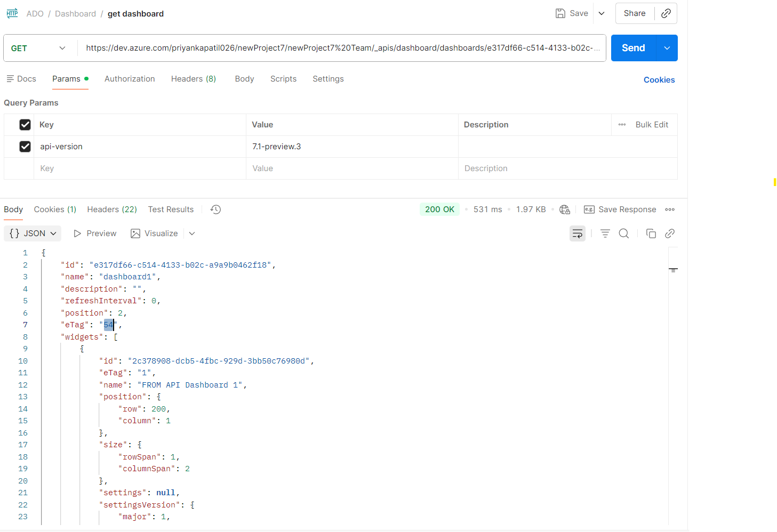Click the empty Description parameter field
Image resolution: width=777 pixels, height=532 pixels.
click(x=568, y=168)
